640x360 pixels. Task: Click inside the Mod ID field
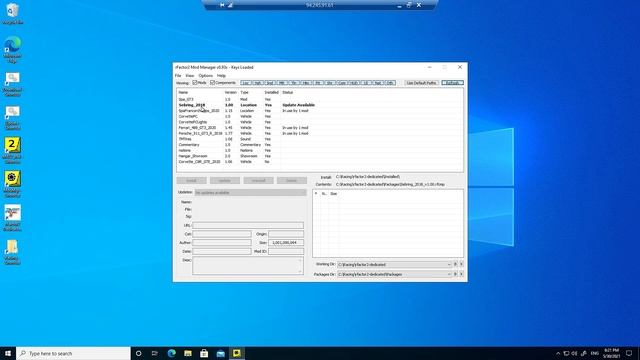point(286,251)
